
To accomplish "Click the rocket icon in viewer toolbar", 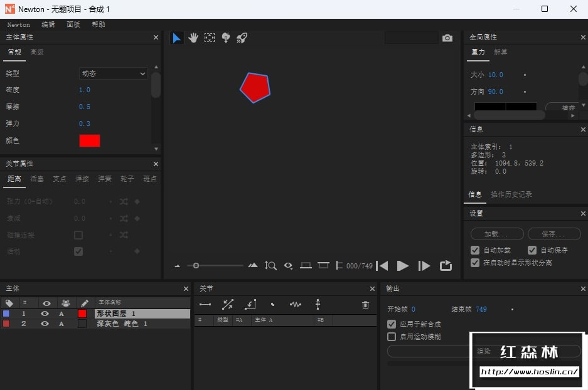I will 242,38.
